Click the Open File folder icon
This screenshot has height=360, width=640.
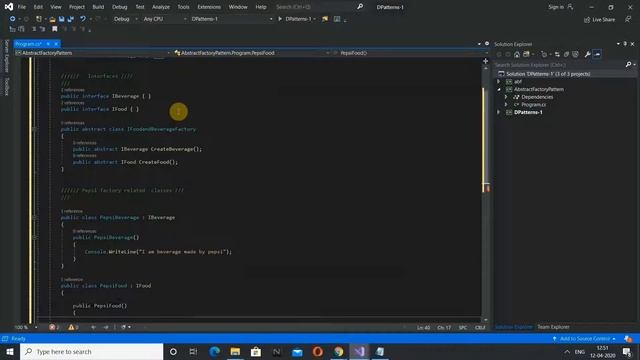tap(52, 19)
